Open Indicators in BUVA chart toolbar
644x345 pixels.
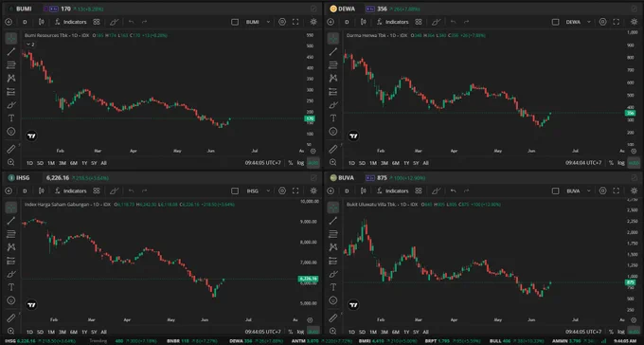coord(393,191)
